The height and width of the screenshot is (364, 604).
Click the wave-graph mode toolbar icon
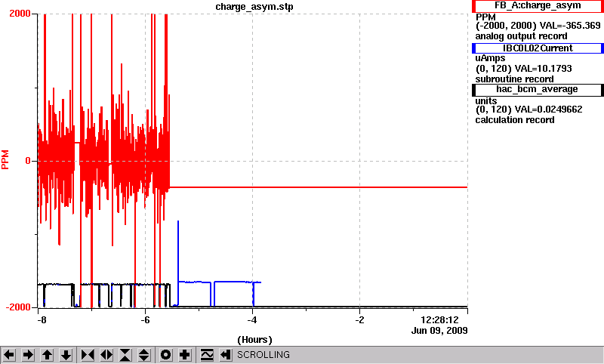click(207, 355)
